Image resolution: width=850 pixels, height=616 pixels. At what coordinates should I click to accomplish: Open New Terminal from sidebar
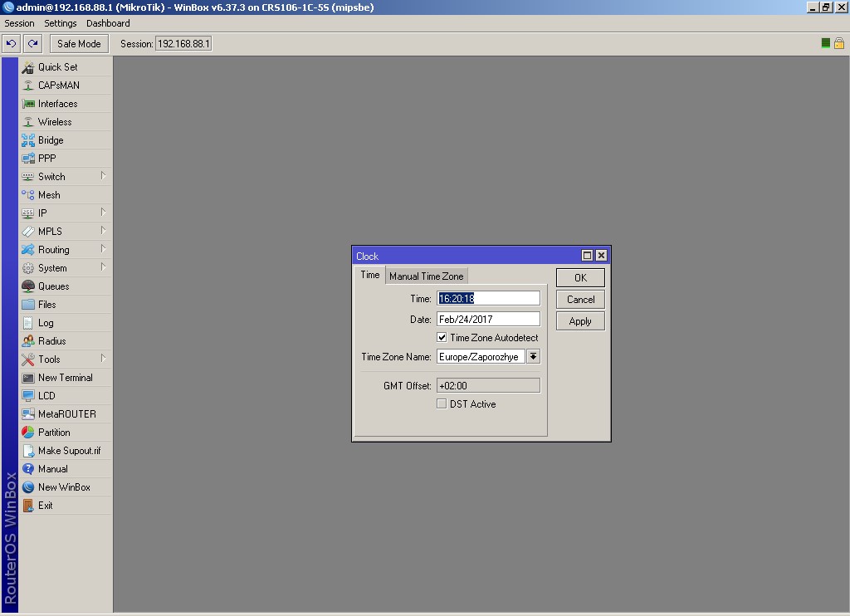click(66, 378)
